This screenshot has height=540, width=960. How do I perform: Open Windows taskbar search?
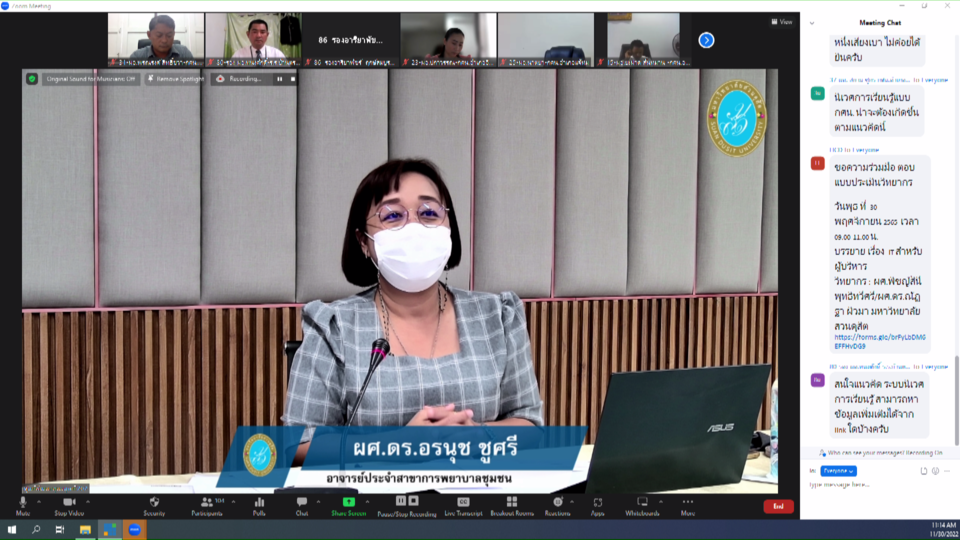pos(36,530)
